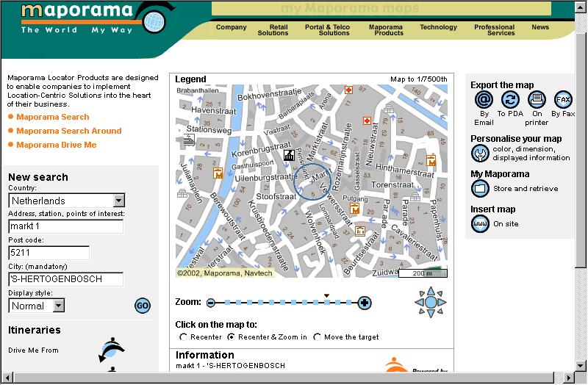Click the Legend heading above the map

click(190, 79)
